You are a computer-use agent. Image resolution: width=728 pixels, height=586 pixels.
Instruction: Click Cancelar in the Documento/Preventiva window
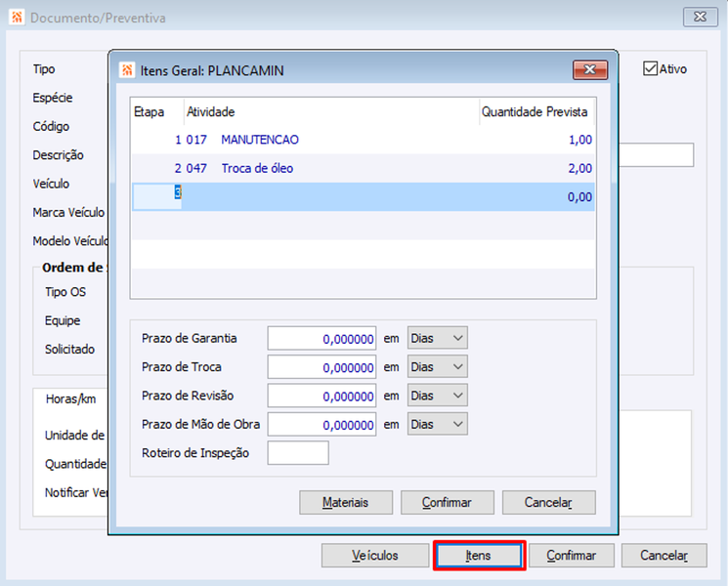tap(664, 556)
